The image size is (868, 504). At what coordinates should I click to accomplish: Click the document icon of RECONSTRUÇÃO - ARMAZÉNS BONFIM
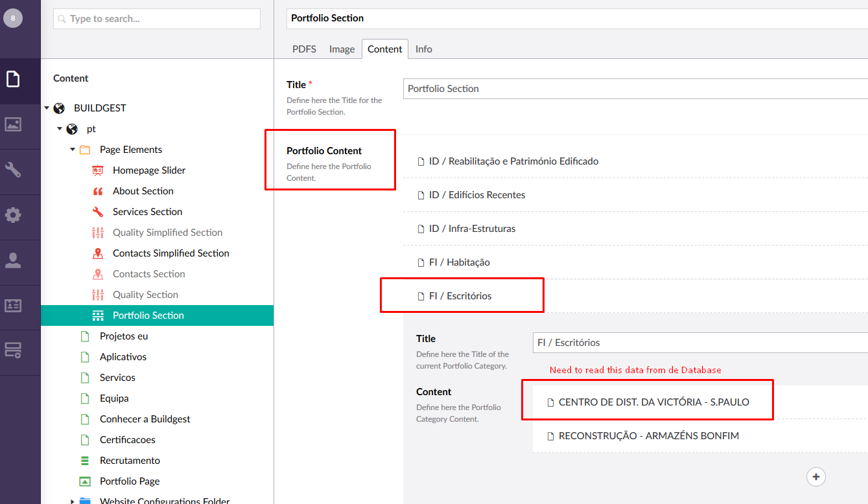[550, 436]
